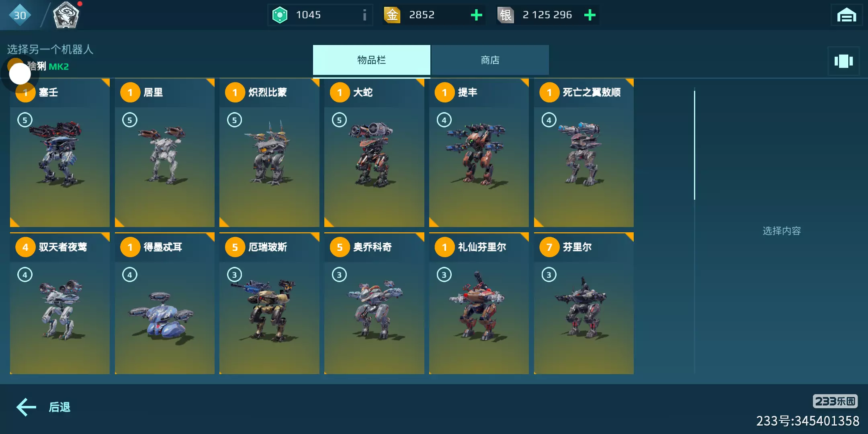Choose the 得墨忒耳 robot card
The image size is (868, 434).
click(165, 303)
